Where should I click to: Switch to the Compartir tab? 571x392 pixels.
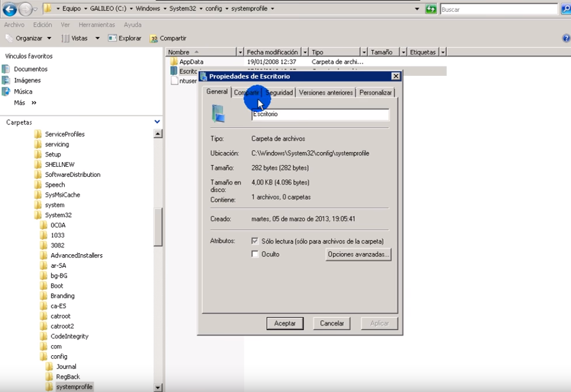[x=247, y=93]
